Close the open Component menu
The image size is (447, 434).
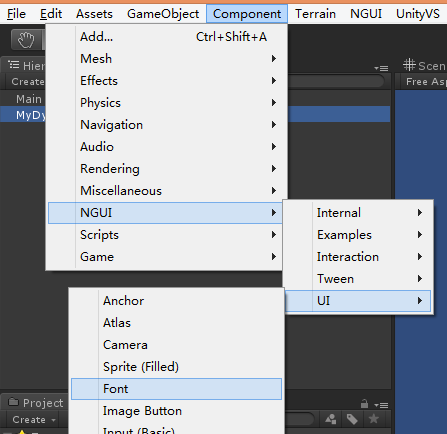(x=247, y=14)
